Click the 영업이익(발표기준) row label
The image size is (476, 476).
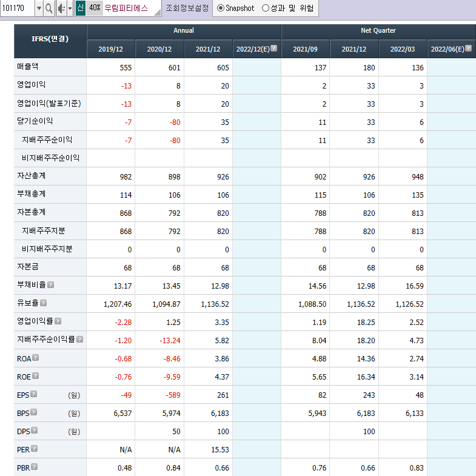click(49, 103)
